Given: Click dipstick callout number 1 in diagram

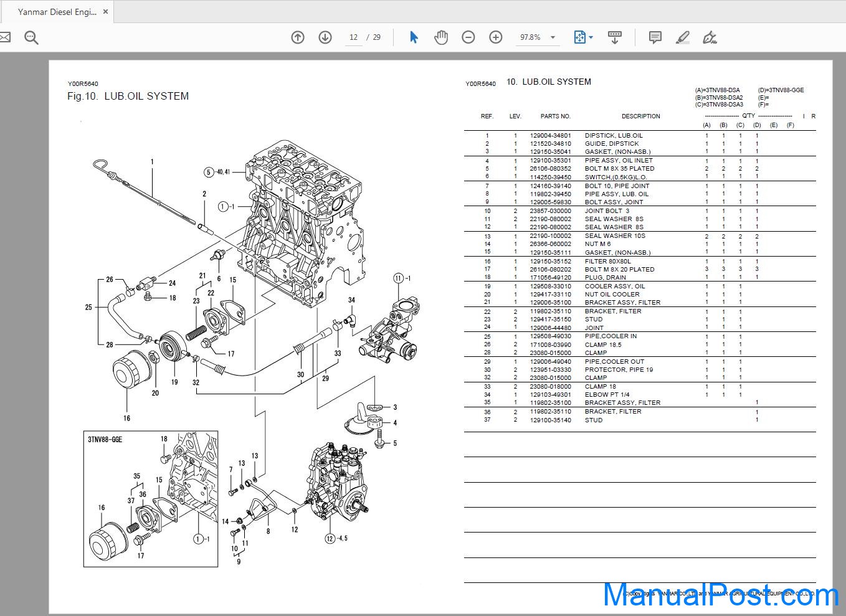Looking at the screenshot, I should tap(151, 162).
